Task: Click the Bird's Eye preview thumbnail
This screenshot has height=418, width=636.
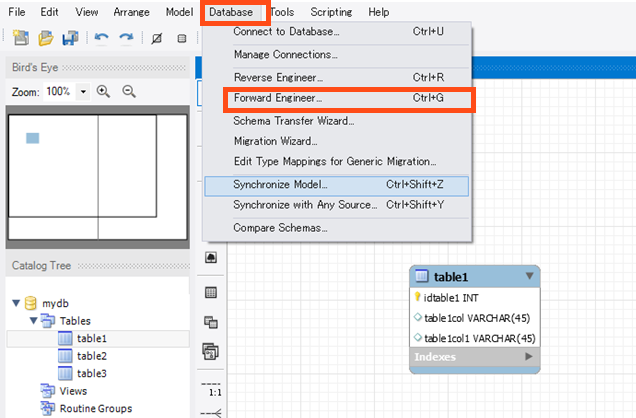Action: 98,177
